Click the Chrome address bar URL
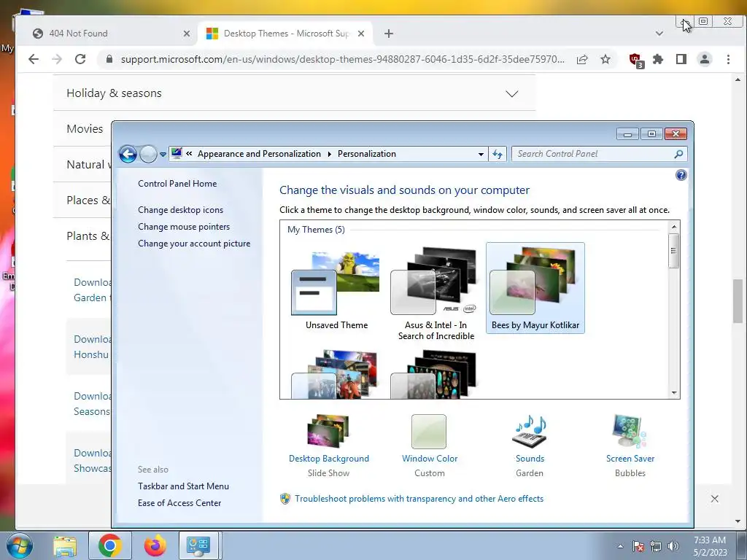 343,59
